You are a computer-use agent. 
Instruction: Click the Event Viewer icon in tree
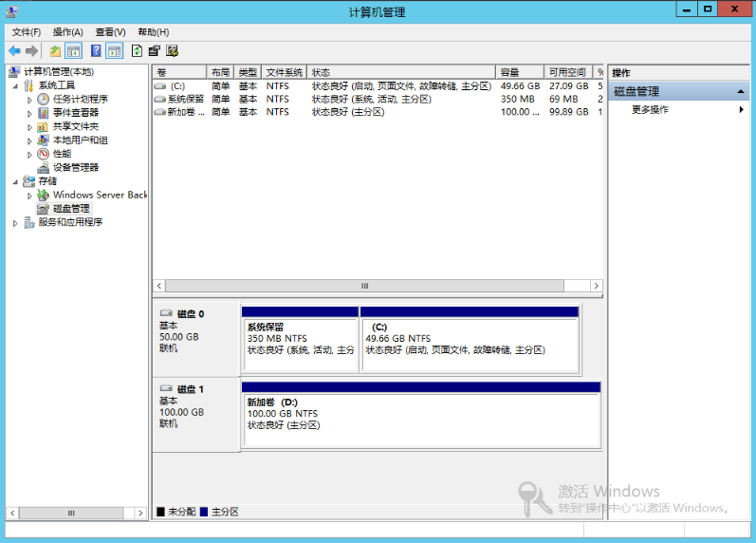(x=44, y=112)
